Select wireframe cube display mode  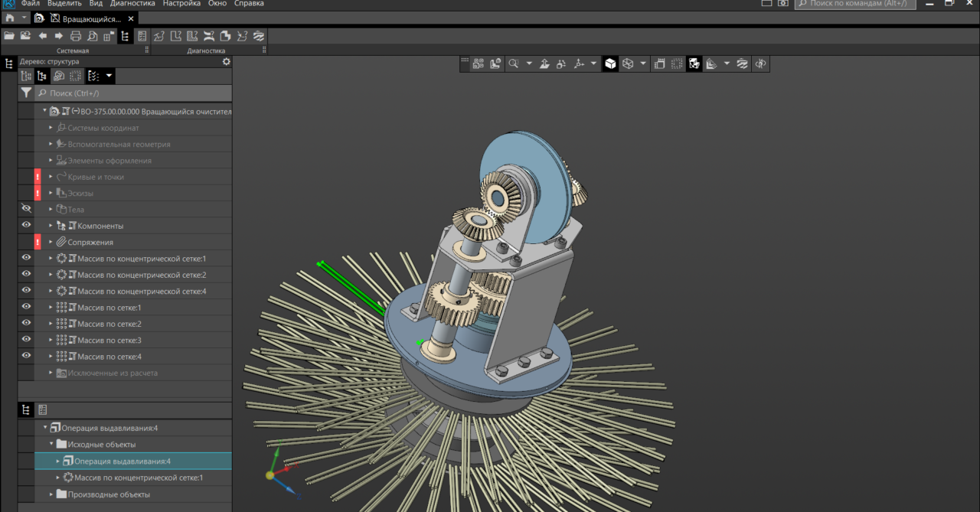628,64
